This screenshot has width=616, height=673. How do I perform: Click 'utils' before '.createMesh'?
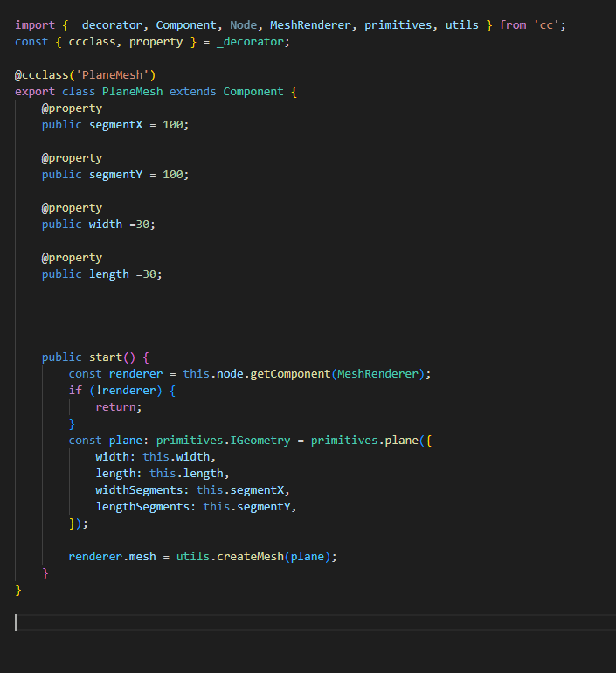pyautogui.click(x=193, y=557)
